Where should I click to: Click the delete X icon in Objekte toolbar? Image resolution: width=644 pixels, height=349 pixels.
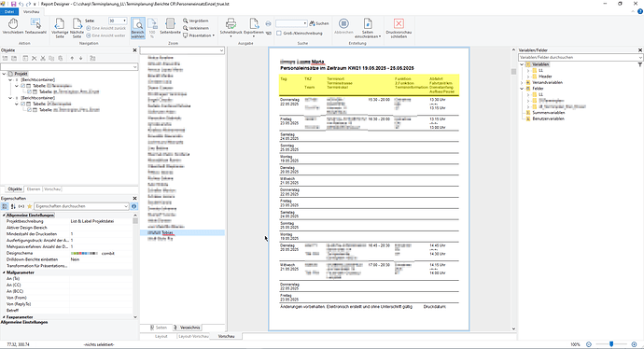[35, 58]
